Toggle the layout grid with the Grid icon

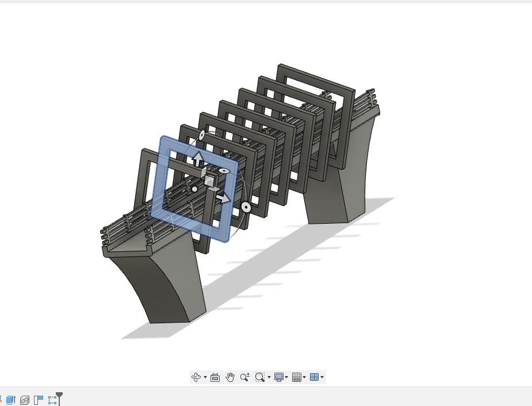pyautogui.click(x=297, y=377)
